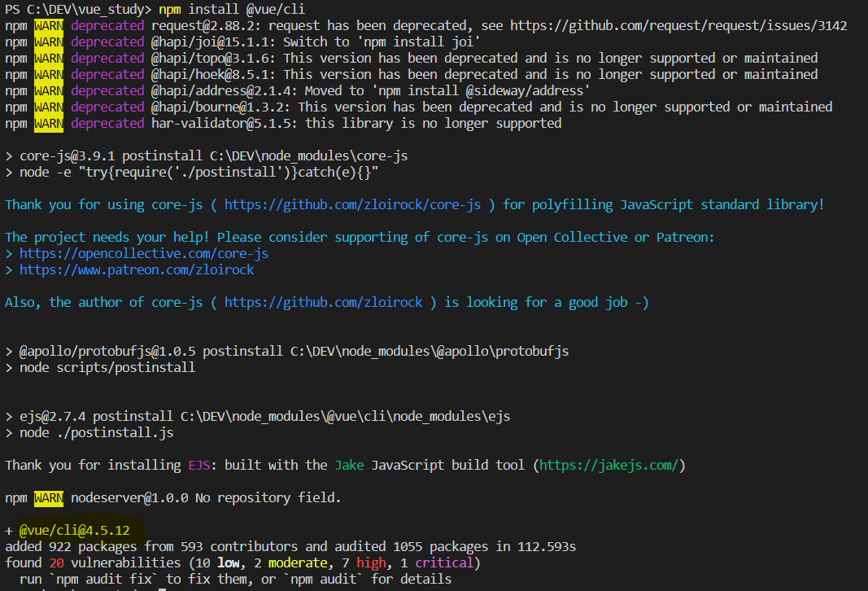The height and width of the screenshot is (591, 868).
Task: Click the magenta 'critical' severity word
Action: pos(444,563)
